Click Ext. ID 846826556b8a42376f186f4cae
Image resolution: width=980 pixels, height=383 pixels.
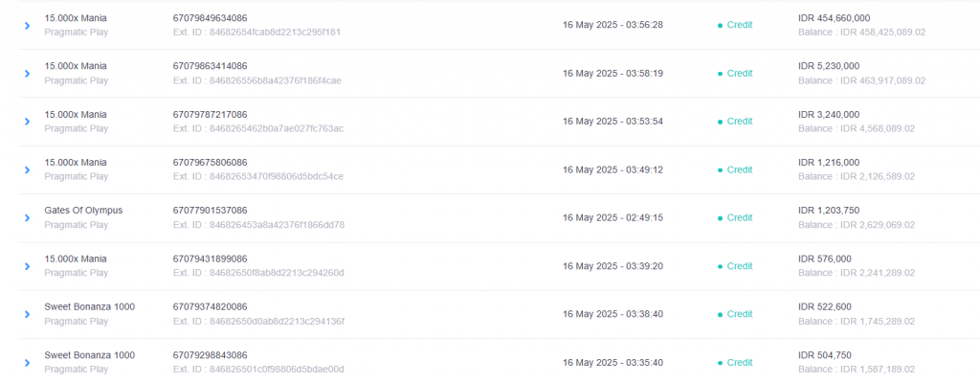256,80
